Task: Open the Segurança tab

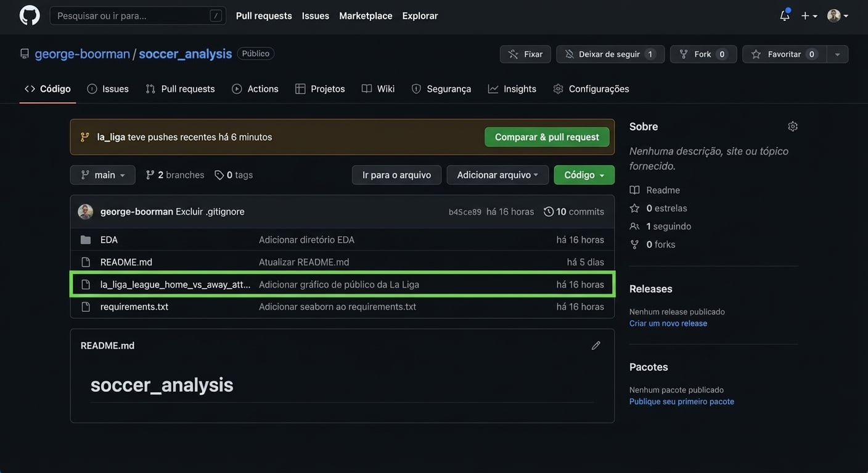Action: (441, 89)
